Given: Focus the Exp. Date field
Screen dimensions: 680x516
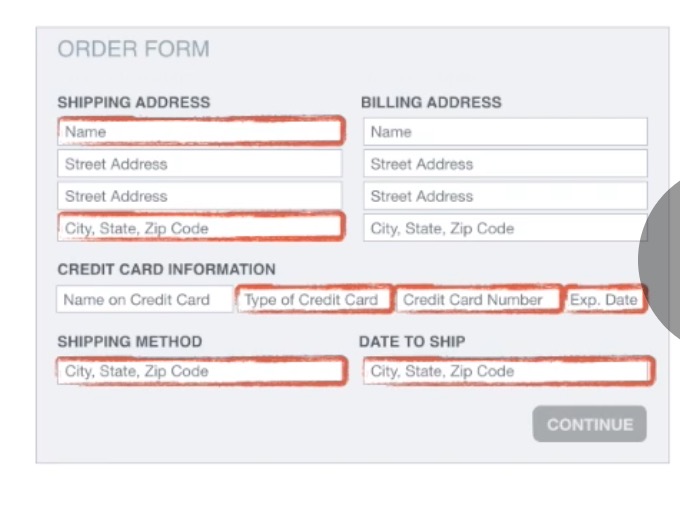Looking at the screenshot, I should pyautogui.click(x=604, y=299).
